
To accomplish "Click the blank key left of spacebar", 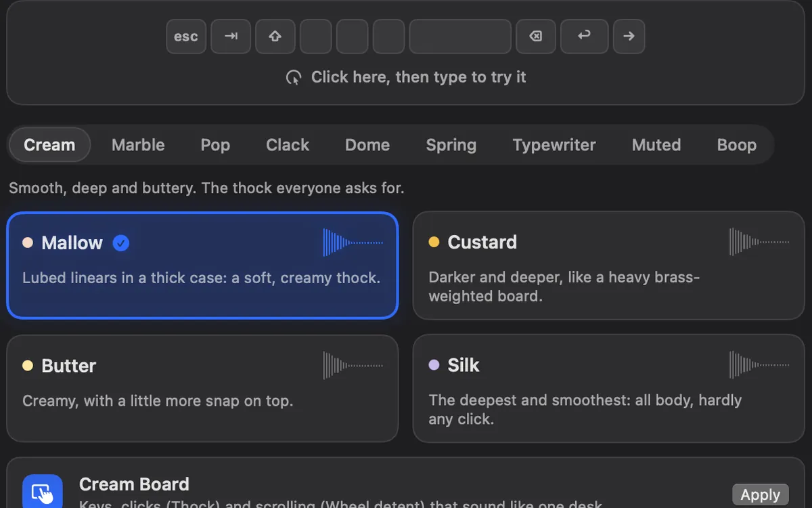I will click(389, 37).
